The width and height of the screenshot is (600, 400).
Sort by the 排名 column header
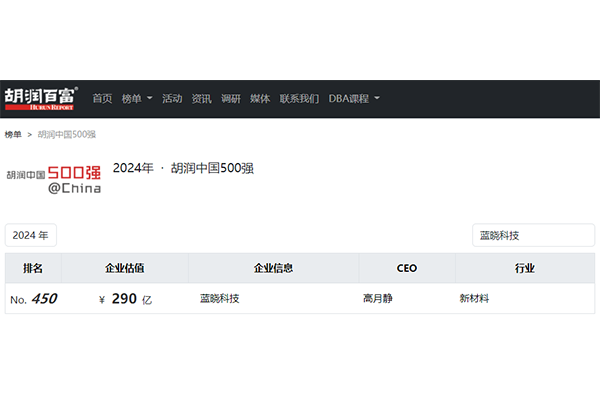coord(33,268)
